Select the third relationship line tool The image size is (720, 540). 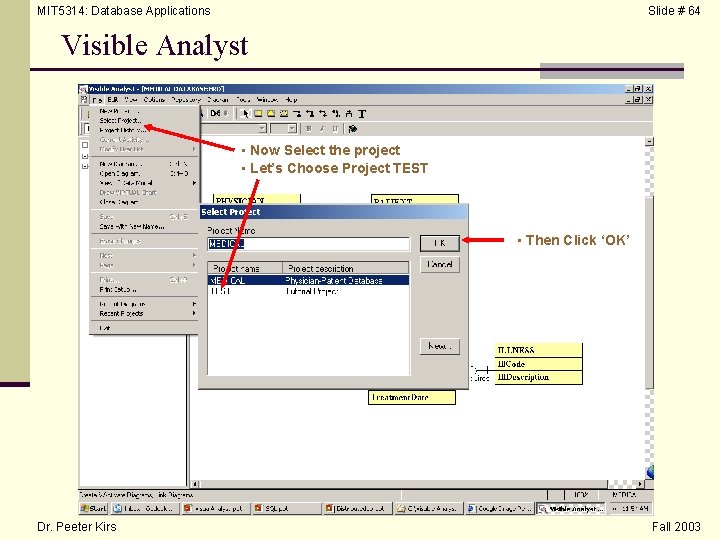(x=323, y=114)
